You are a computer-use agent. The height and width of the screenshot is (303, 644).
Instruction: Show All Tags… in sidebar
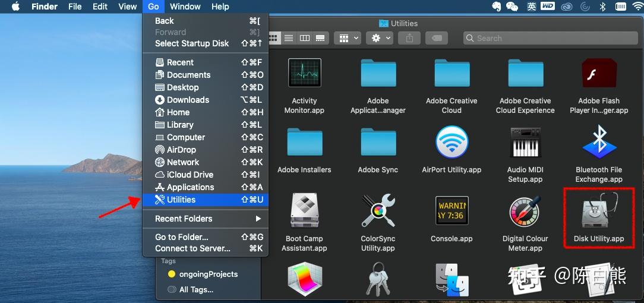[x=196, y=289]
